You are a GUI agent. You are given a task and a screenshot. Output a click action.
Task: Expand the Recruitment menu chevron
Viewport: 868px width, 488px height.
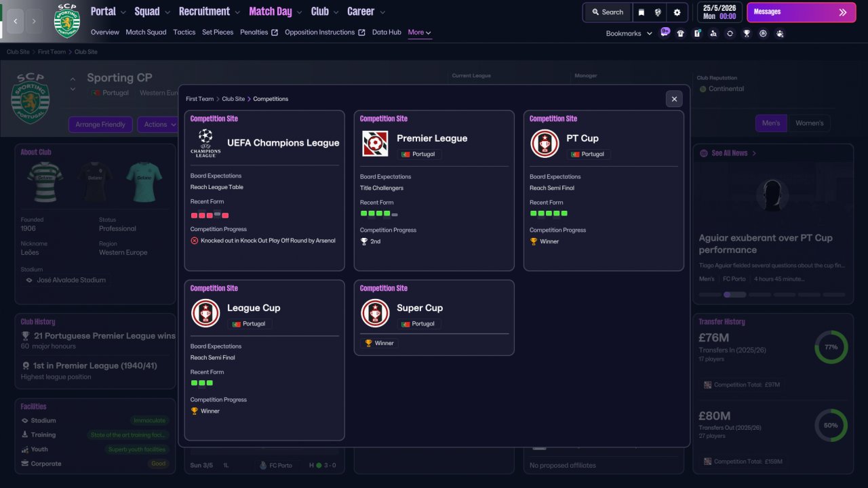(x=237, y=12)
